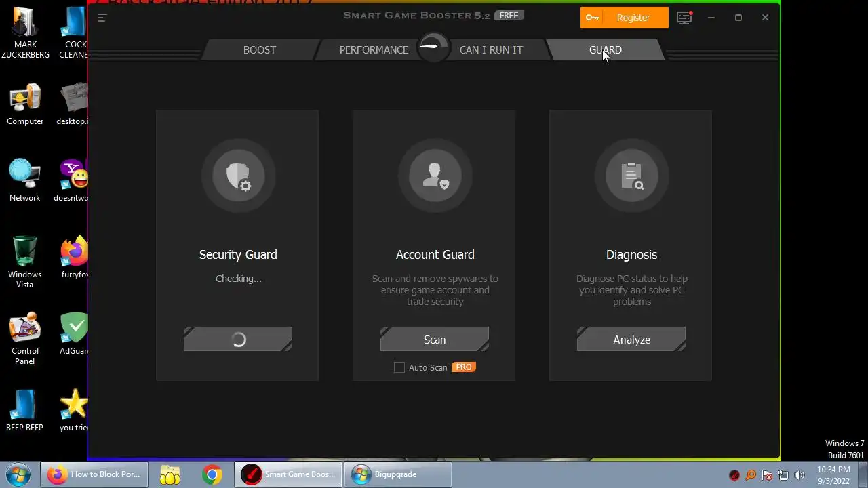The width and height of the screenshot is (868, 488).
Task: Select the GUARD tab
Action: (606, 49)
